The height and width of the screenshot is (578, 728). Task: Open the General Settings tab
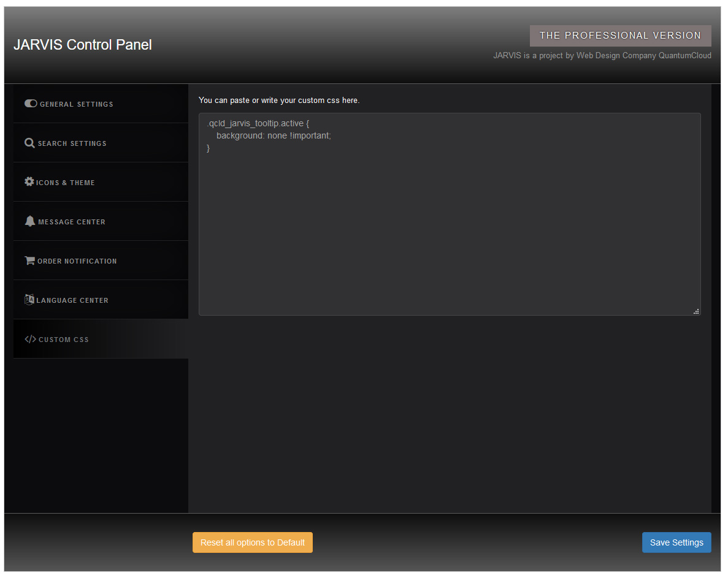pyautogui.click(x=101, y=104)
